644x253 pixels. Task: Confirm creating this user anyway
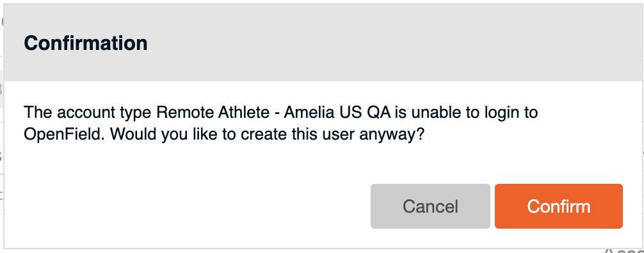point(559,206)
